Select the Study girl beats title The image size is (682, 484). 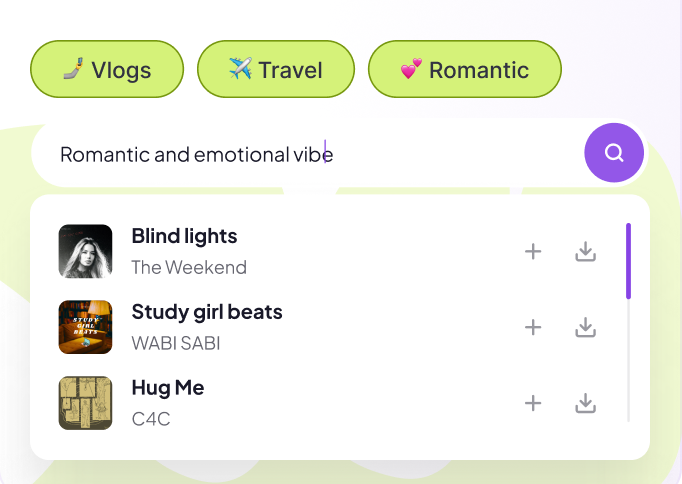[x=207, y=311]
